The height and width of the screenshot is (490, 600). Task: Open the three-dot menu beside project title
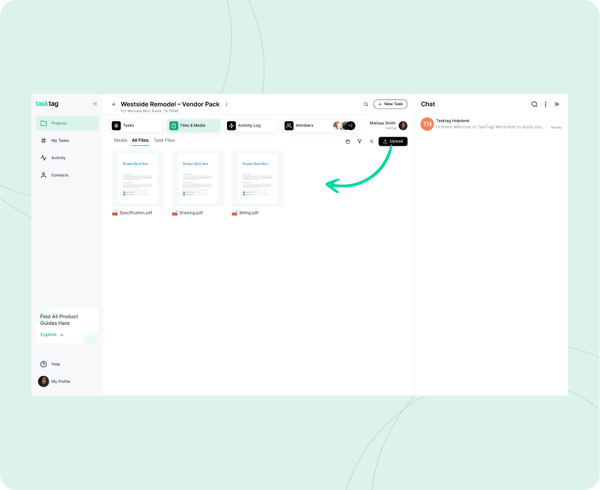click(x=227, y=104)
